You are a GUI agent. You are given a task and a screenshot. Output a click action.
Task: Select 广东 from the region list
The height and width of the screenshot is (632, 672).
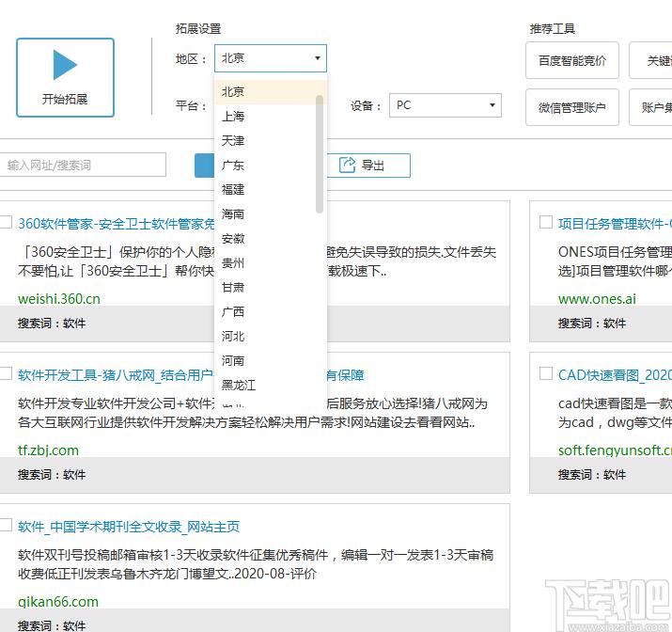pos(271,166)
